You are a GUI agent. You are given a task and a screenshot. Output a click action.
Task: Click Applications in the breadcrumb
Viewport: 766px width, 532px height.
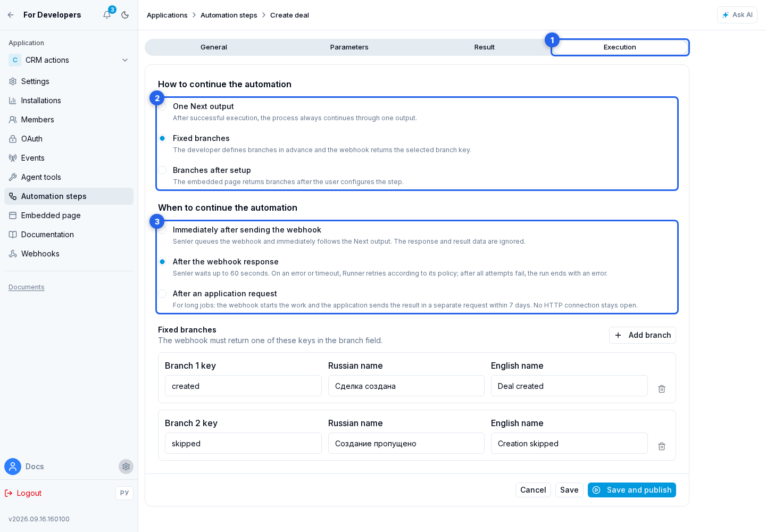click(167, 15)
